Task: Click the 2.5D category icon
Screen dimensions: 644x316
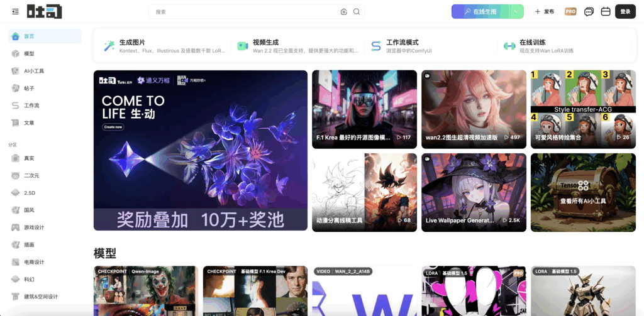Action: click(16, 193)
